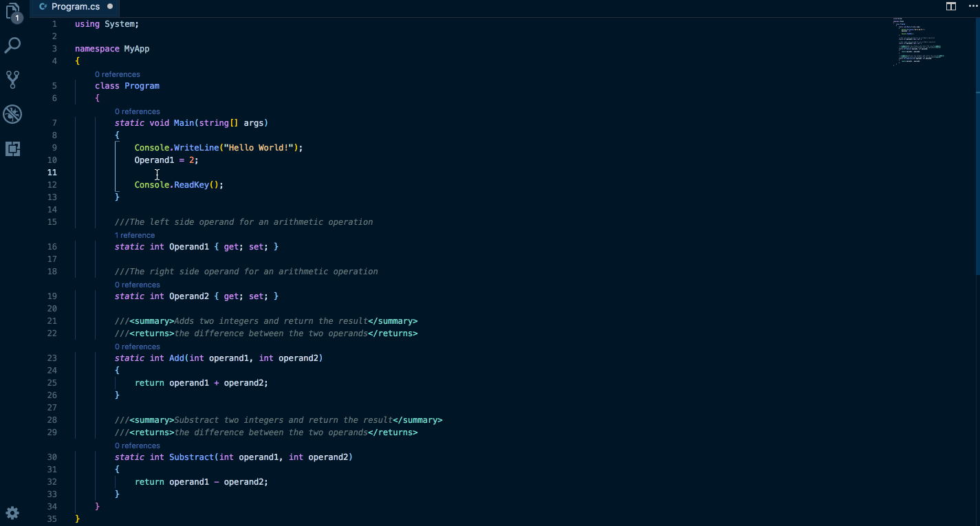Open the Search view icon
This screenshot has width=980, height=526.
pyautogui.click(x=12, y=46)
